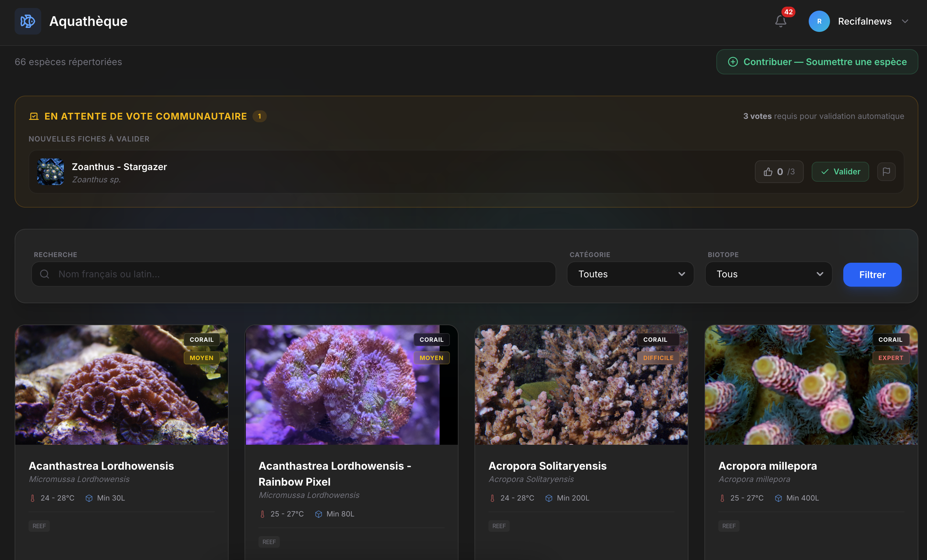The height and width of the screenshot is (560, 927).
Task: Click the search magnifier icon
Action: pos(45,274)
